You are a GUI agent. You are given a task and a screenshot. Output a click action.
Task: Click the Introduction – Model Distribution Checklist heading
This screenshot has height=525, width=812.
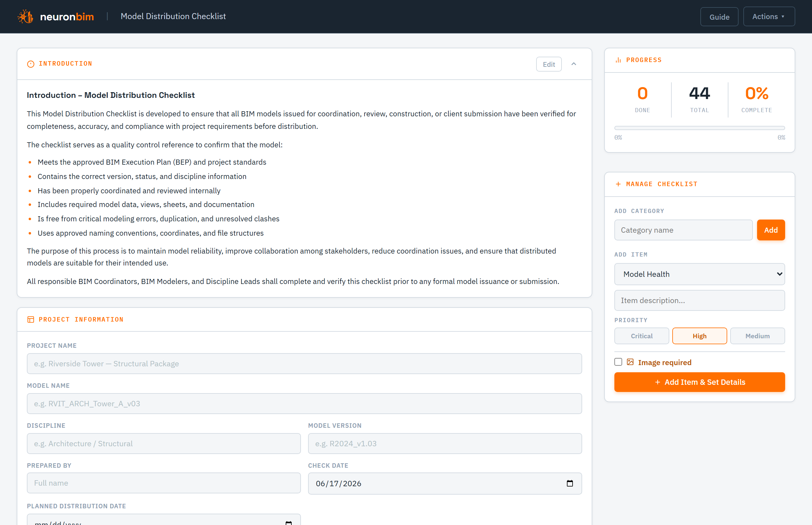pyautogui.click(x=111, y=95)
